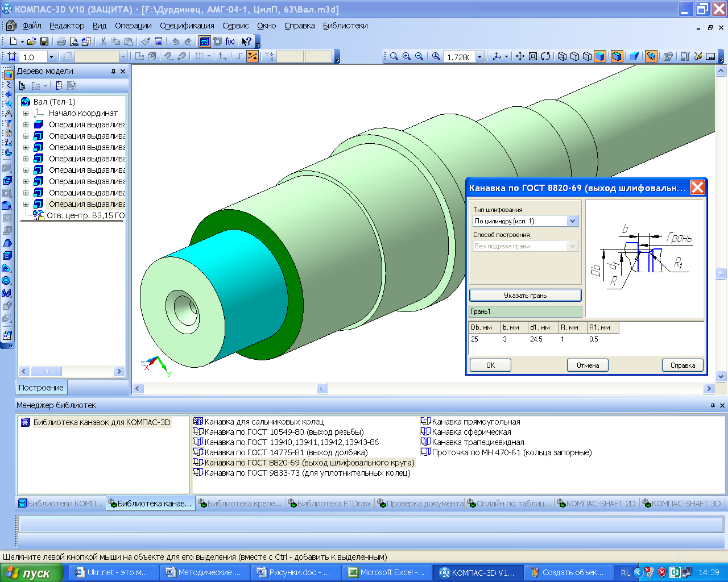Select the circular pattern icon on the side panel

click(x=7, y=281)
